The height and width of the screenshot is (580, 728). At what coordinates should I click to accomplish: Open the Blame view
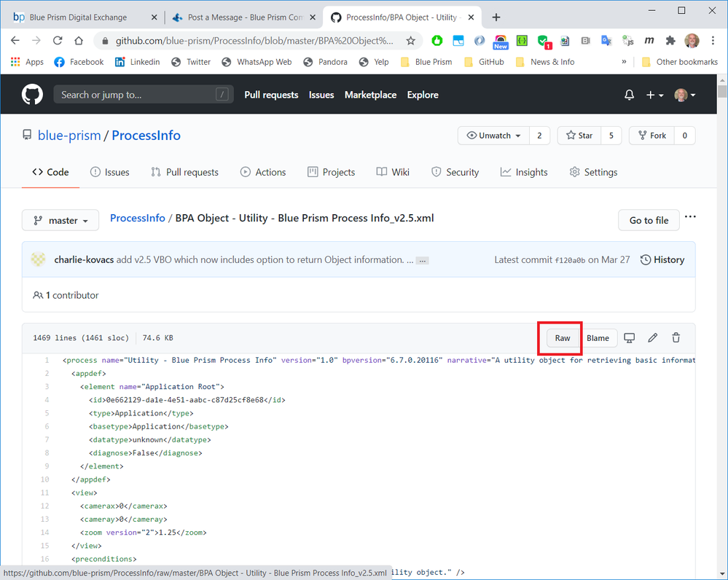[598, 338]
